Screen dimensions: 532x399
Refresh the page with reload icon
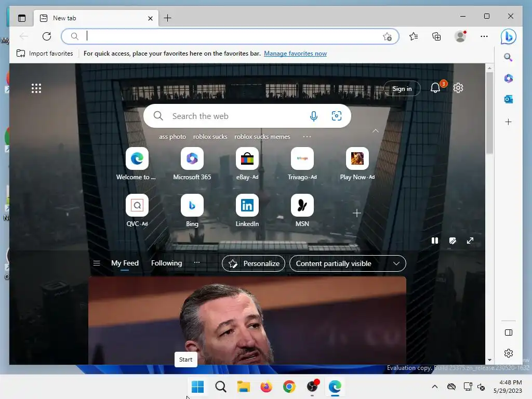click(x=47, y=36)
